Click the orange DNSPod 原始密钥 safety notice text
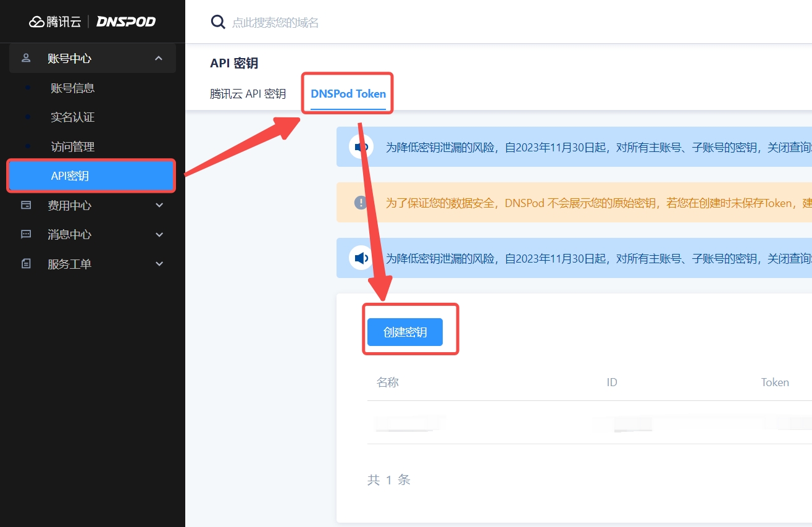This screenshot has height=527, width=812. [x=599, y=203]
